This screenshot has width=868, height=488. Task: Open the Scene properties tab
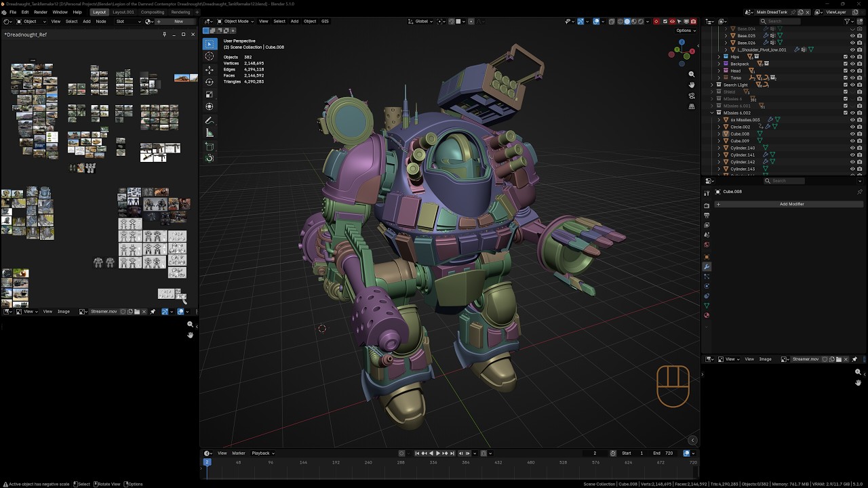[707, 235]
